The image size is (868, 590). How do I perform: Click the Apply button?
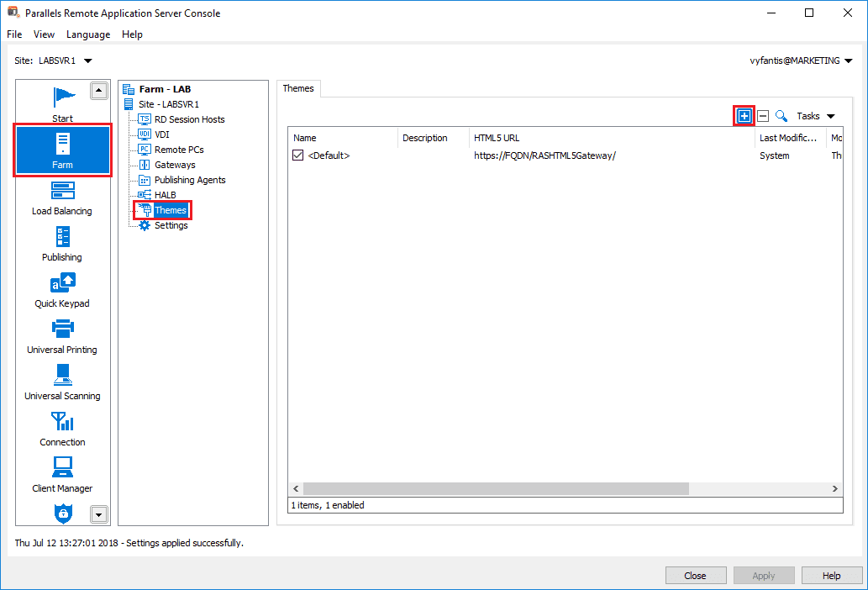coord(764,576)
